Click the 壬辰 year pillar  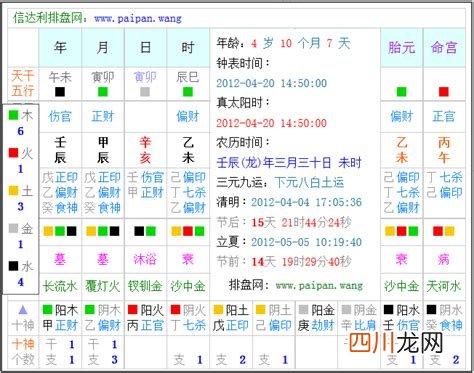click(60, 150)
